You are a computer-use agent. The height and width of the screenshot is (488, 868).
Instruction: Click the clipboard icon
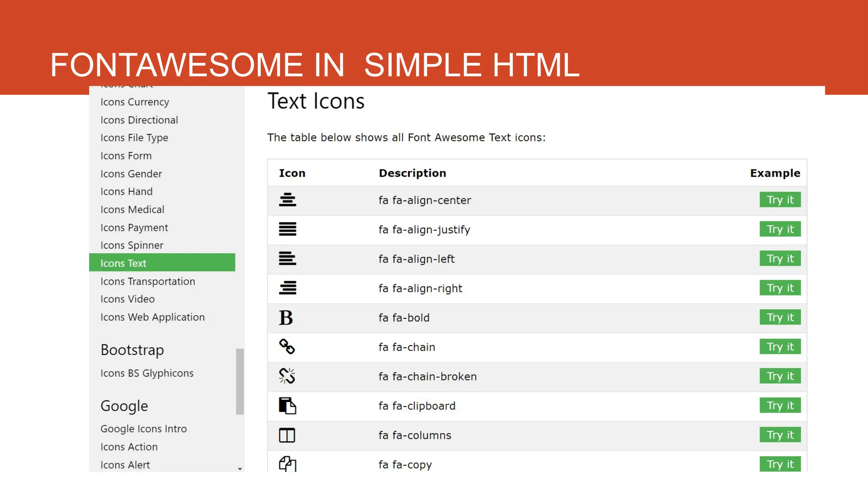[287, 405]
